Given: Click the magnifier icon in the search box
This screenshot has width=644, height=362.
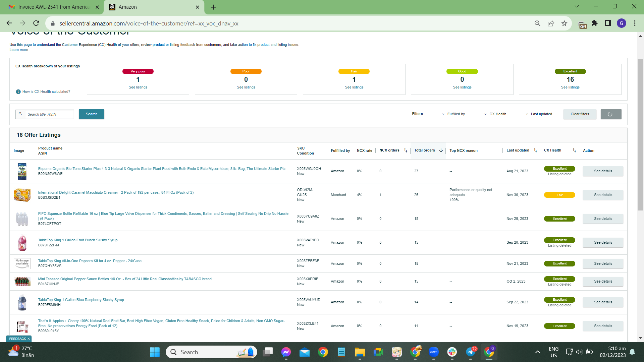Looking at the screenshot, I should pos(20,114).
